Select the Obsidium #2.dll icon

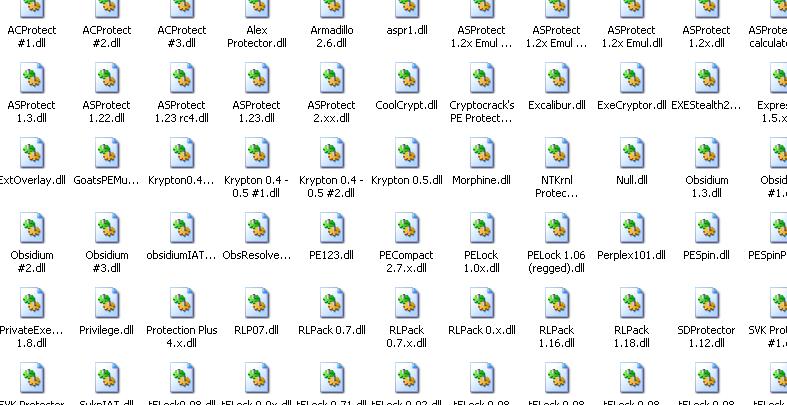click(32, 228)
